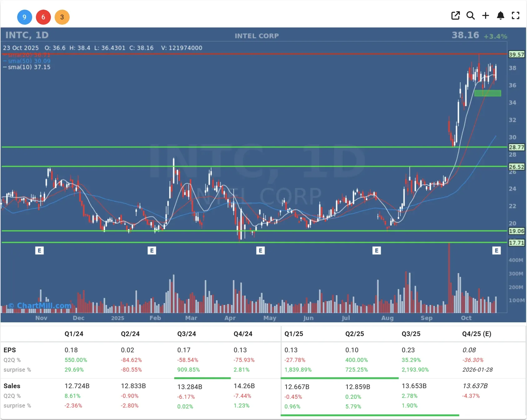Image resolution: width=527 pixels, height=420 pixels.
Task: Toggle the sma(50) legend entry
Action: [x=27, y=61]
